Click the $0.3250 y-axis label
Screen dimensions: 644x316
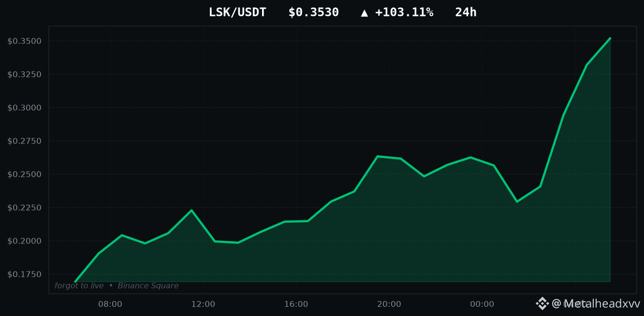pos(25,74)
